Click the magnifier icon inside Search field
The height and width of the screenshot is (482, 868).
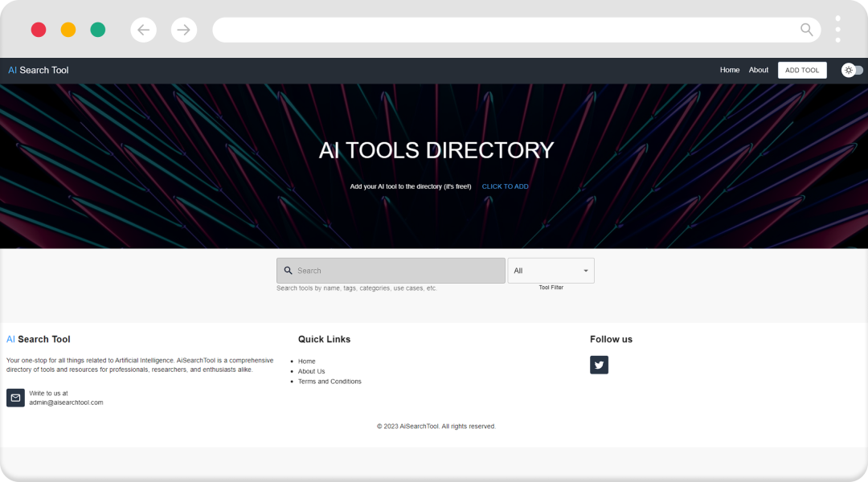(288, 271)
